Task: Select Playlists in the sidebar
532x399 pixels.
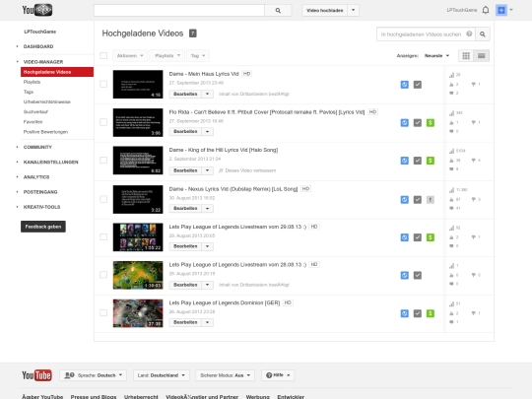Action: coord(32,82)
